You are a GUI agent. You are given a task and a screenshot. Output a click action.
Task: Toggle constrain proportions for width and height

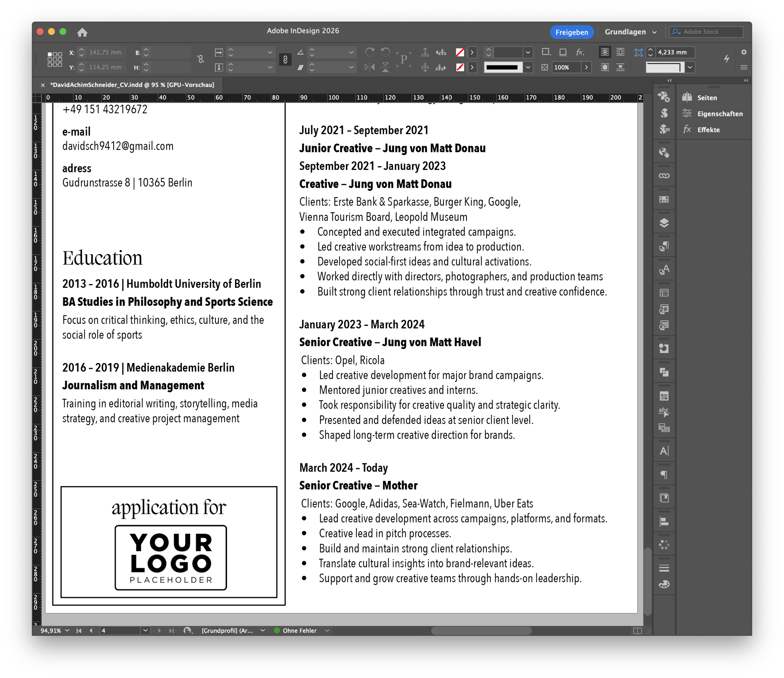[x=201, y=59]
